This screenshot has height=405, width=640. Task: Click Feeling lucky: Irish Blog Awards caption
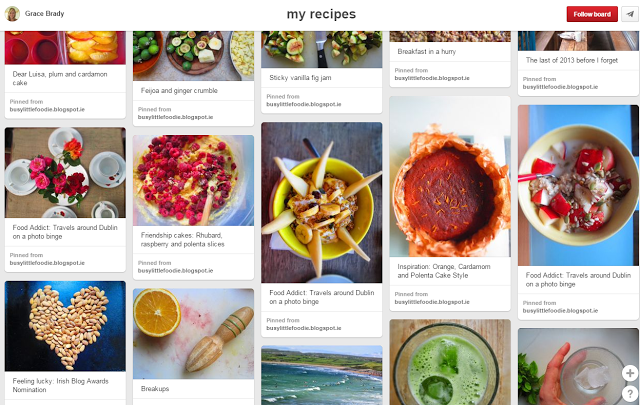pyautogui.click(x=60, y=385)
